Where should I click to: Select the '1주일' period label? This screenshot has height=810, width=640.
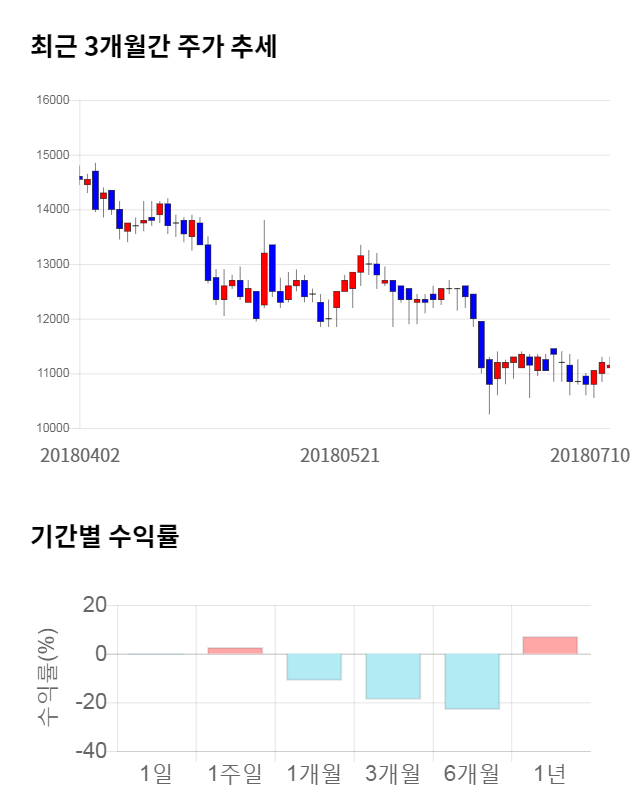tap(235, 773)
